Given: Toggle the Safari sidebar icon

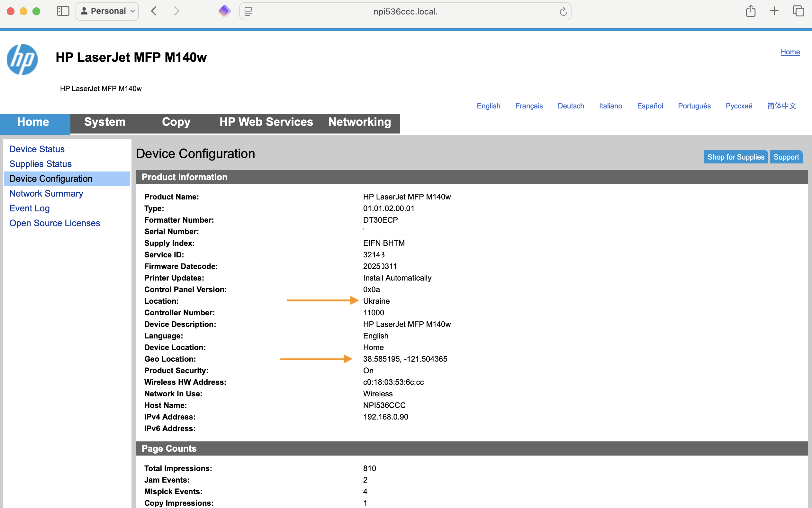Looking at the screenshot, I should (63, 11).
